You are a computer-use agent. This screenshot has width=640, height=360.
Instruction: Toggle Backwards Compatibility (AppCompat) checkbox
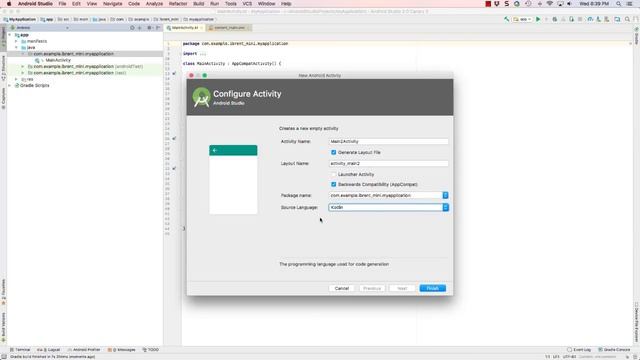(333, 184)
